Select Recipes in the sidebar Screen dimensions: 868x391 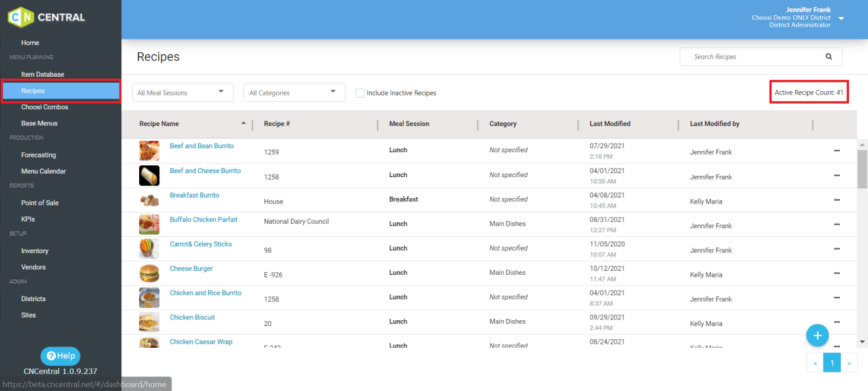(60, 91)
